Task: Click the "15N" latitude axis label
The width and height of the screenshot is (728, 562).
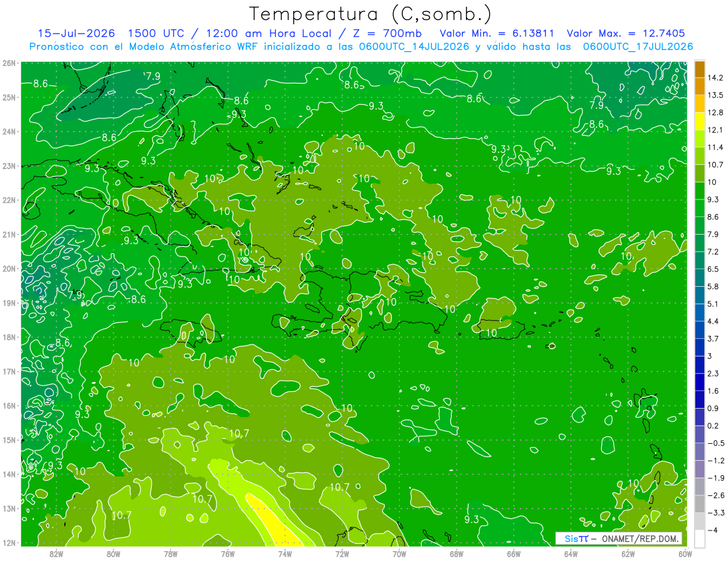Action: tap(9, 440)
